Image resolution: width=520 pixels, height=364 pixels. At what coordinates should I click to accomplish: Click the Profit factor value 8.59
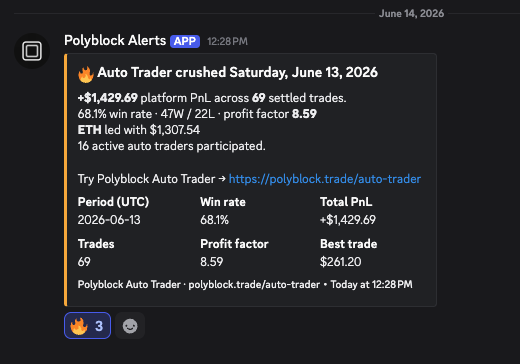(x=211, y=262)
